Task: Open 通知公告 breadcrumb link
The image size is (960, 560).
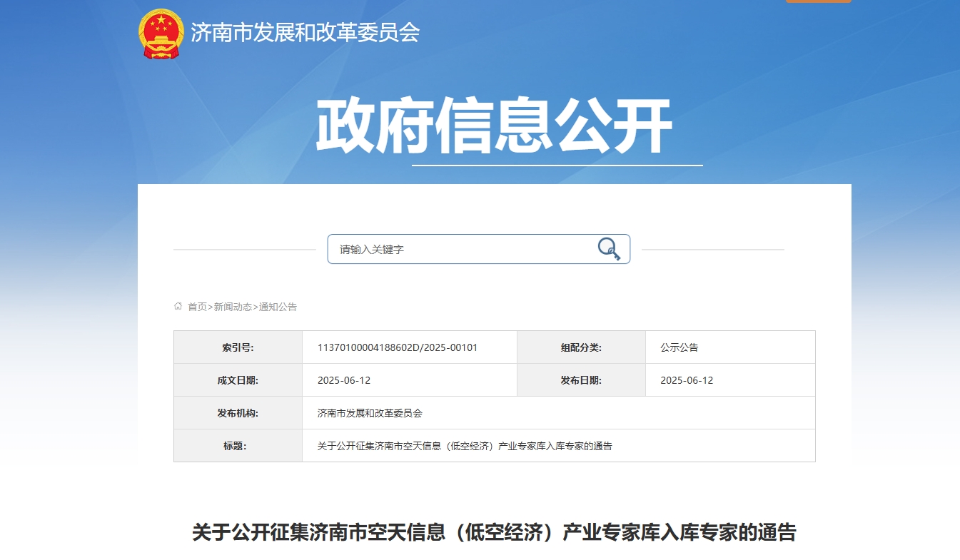Action: click(x=278, y=307)
